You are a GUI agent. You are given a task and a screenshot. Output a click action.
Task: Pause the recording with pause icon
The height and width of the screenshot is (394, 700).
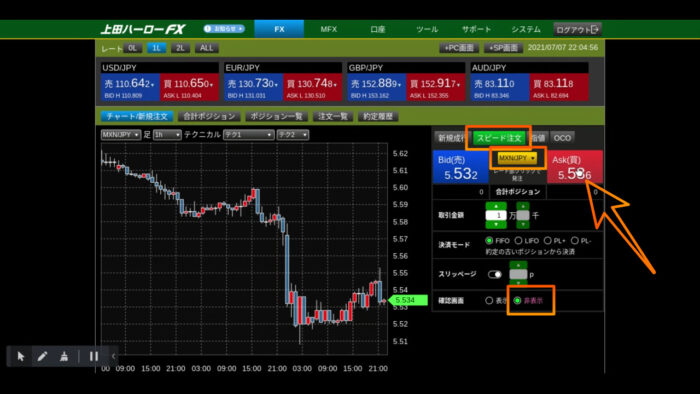coord(94,356)
